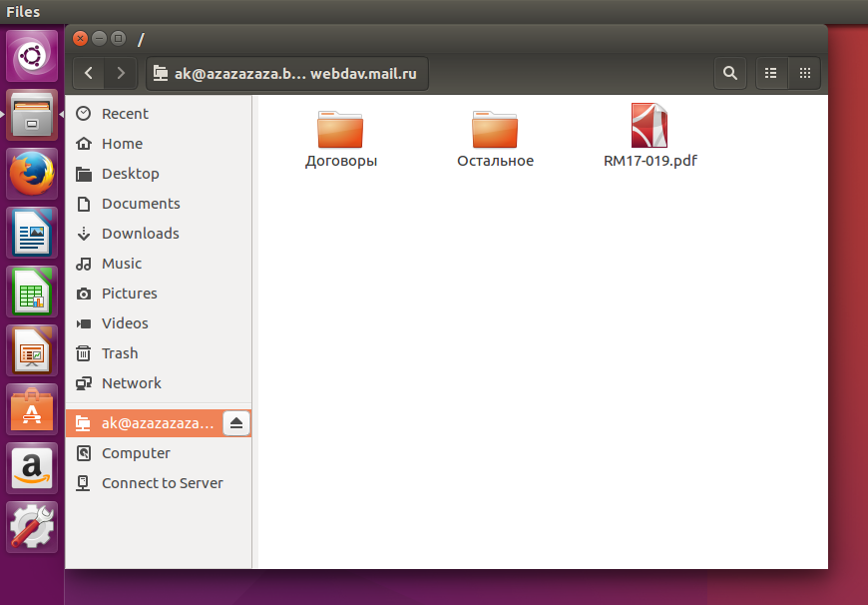Eject the ak@azazazaza WebDAV mount
The height and width of the screenshot is (605, 868).
pos(236,423)
